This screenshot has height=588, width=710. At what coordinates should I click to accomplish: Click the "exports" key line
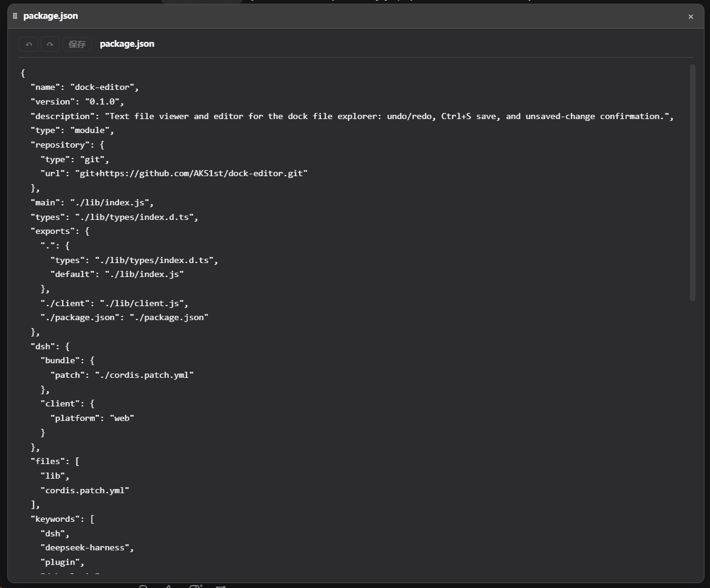(x=60, y=231)
